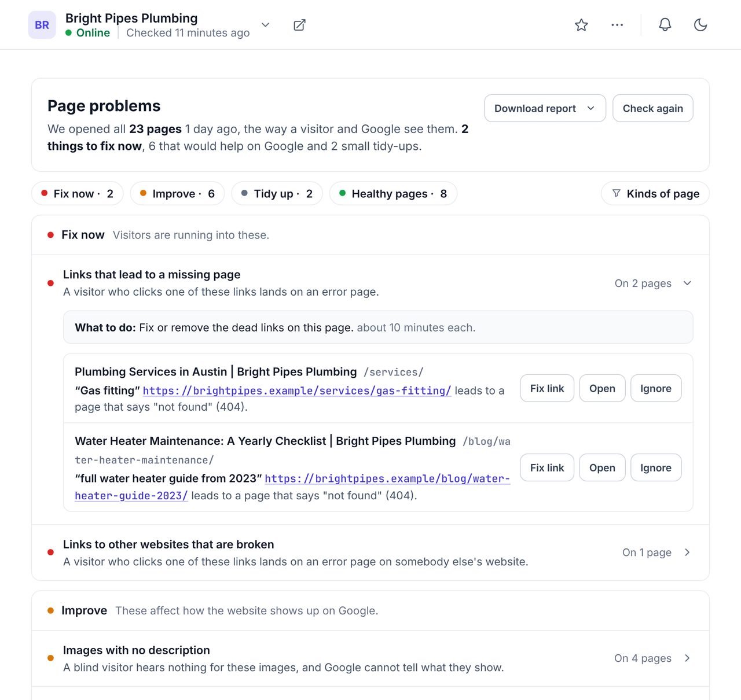Click the Checked 11 minutes ago text

(x=188, y=33)
